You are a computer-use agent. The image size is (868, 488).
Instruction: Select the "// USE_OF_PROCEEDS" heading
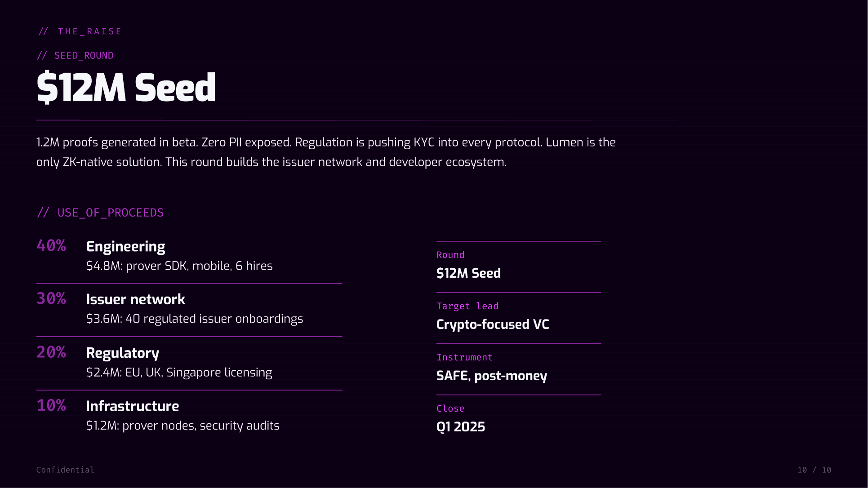click(x=100, y=213)
